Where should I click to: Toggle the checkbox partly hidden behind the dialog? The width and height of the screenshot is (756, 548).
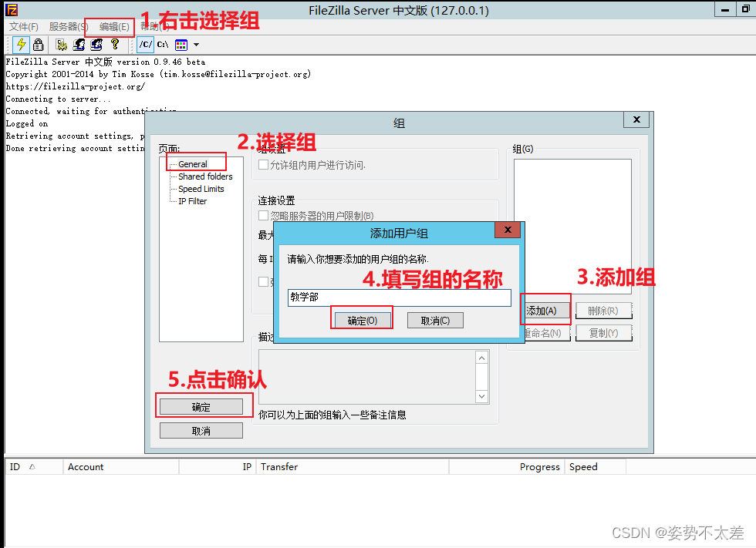[x=263, y=281]
